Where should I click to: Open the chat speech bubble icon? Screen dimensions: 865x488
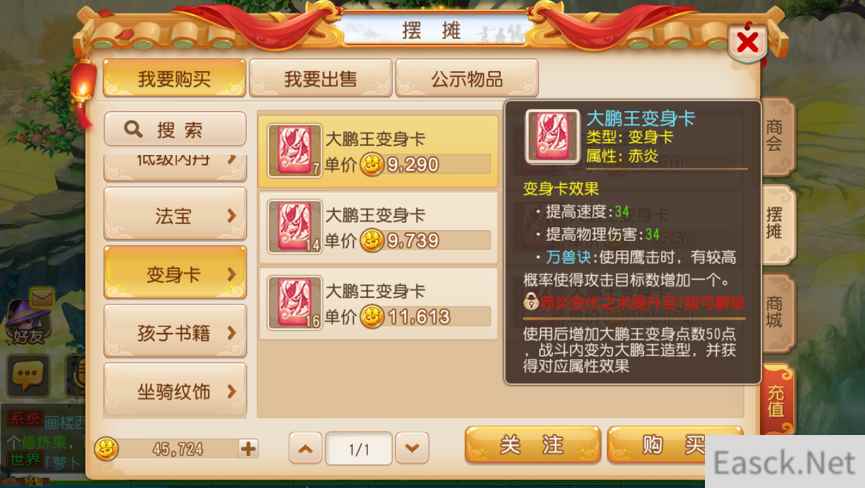(28, 375)
